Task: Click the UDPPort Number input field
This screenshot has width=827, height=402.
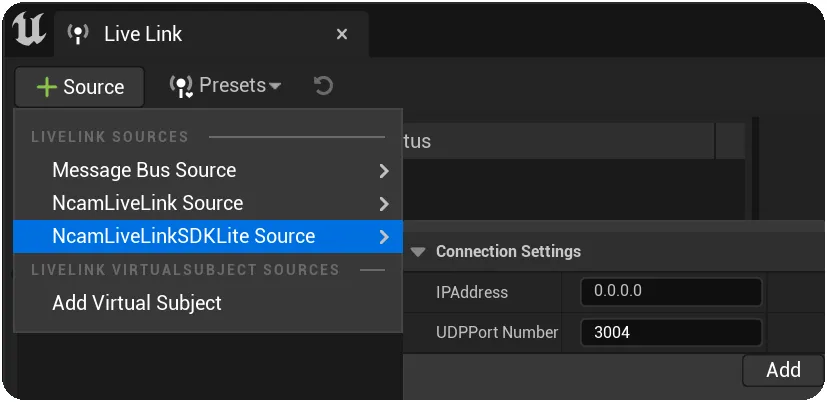Action: tap(671, 332)
